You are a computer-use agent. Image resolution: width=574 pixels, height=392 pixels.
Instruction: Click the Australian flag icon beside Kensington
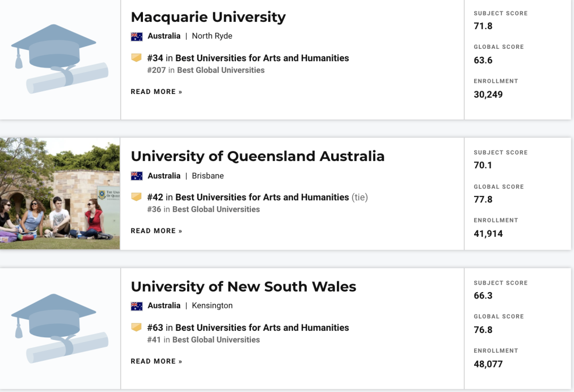pos(137,305)
